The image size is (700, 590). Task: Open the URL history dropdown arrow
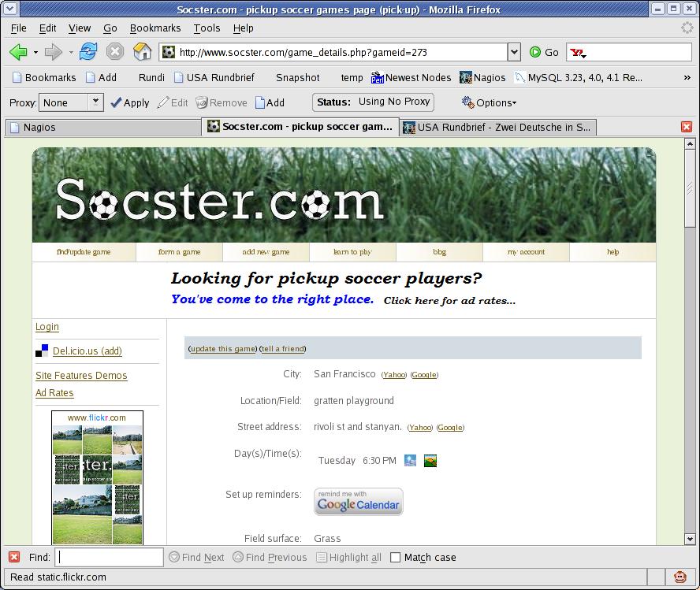[514, 52]
